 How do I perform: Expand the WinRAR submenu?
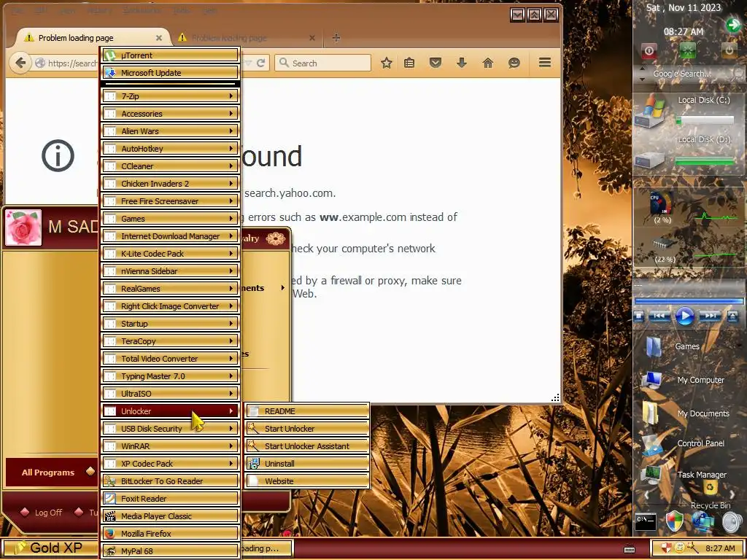tap(171, 446)
